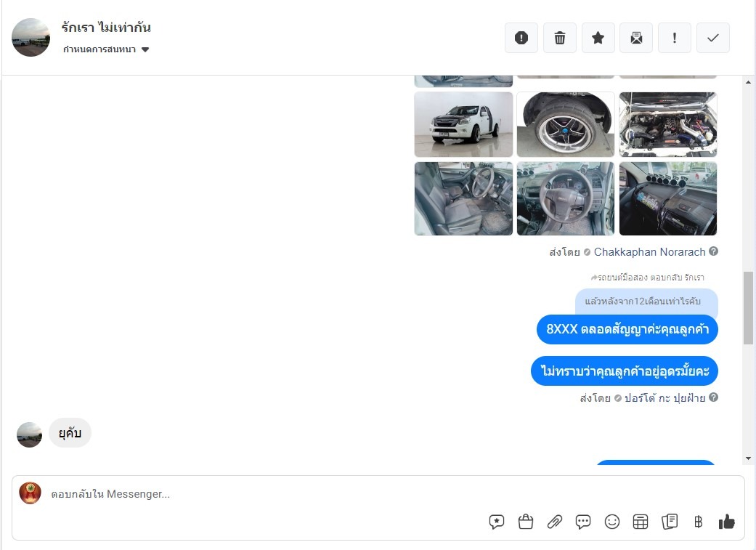This screenshot has width=756, height=550.
Task: Click message asking ไม่ทราบว่าคุณลูกค้าอยู่อุดรมั้ยคะ
Action: (625, 371)
